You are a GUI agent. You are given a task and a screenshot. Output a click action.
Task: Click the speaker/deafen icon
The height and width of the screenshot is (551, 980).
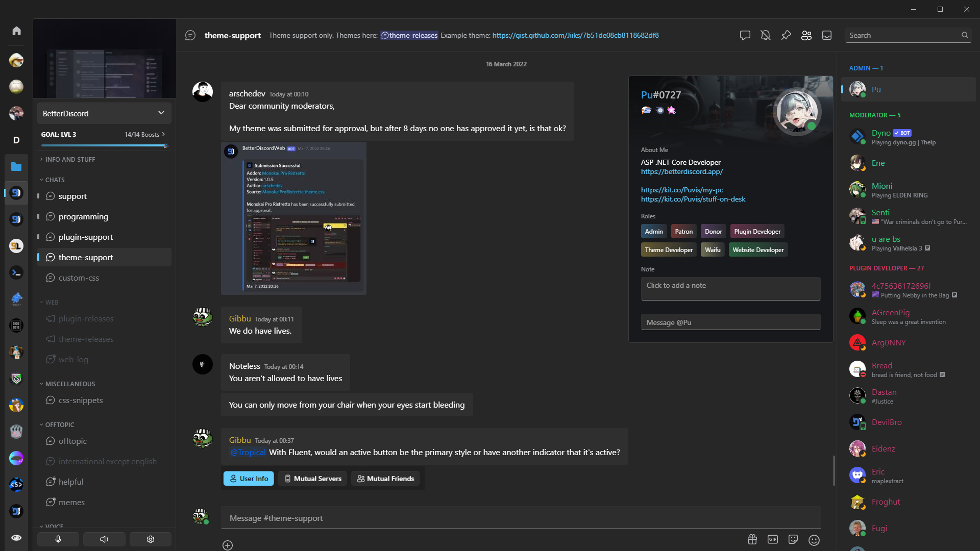(104, 538)
